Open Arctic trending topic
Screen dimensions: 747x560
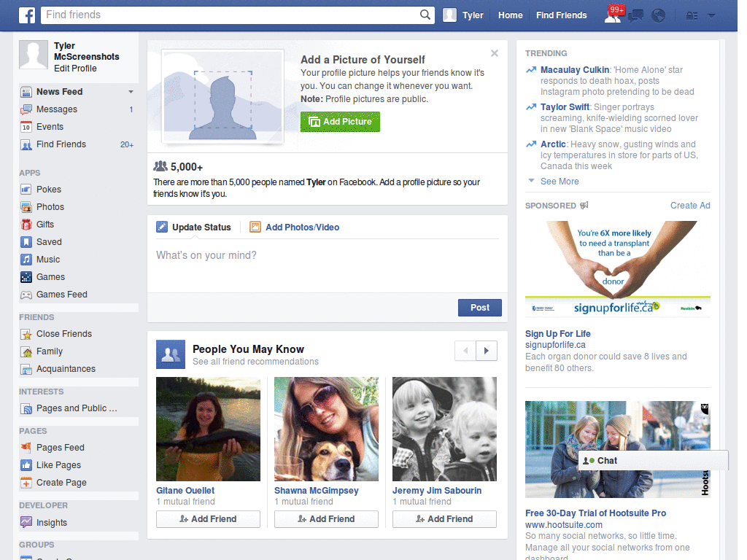pyautogui.click(x=553, y=144)
